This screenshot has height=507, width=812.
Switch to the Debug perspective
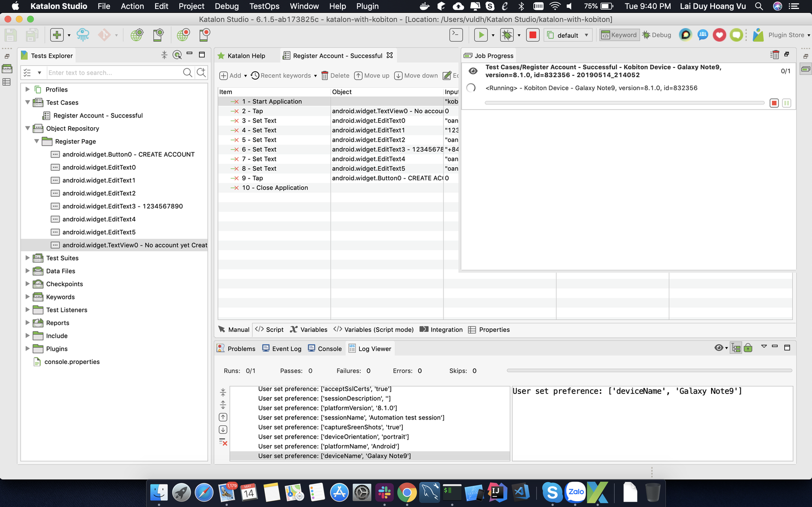[656, 35]
